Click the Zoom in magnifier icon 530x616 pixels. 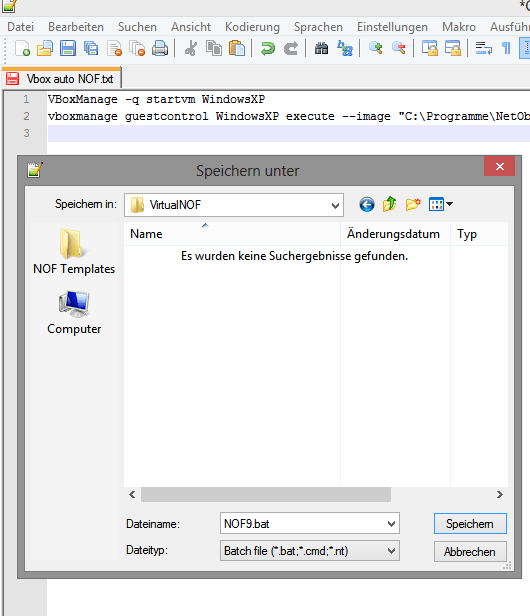coord(376,49)
